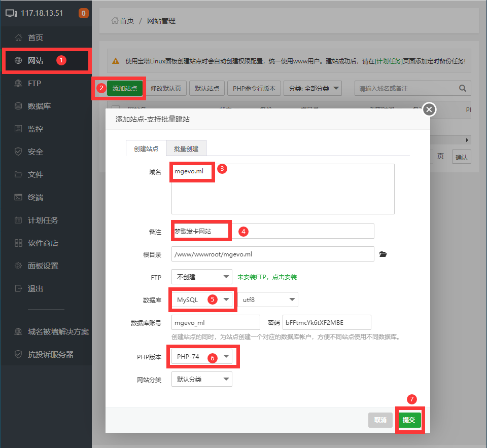Click the 数据库账号 mgevo_ml input
This screenshot has width=487, height=448.
coord(216,322)
